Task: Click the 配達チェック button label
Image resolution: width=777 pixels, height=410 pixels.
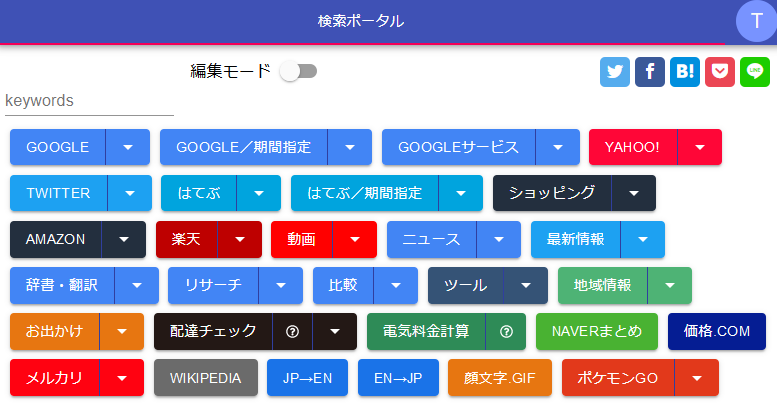Action: 213,332
